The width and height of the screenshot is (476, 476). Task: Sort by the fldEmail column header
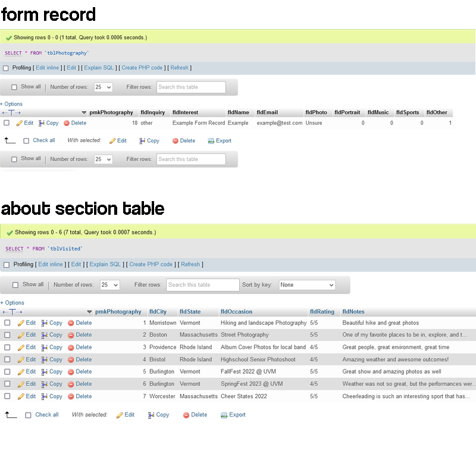[267, 112]
